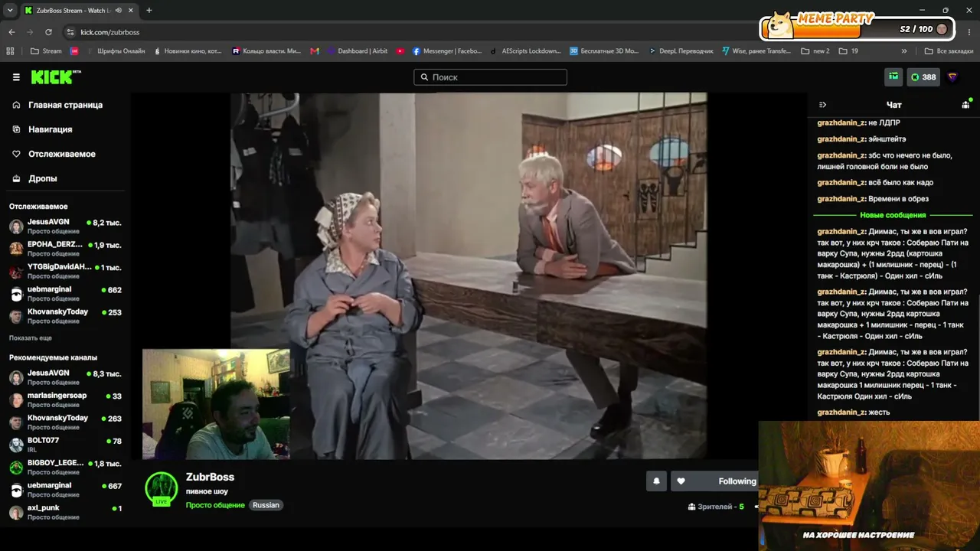Open the Бесплатные 3D Mo bookmark
The width and height of the screenshot is (980, 551).
click(604, 51)
